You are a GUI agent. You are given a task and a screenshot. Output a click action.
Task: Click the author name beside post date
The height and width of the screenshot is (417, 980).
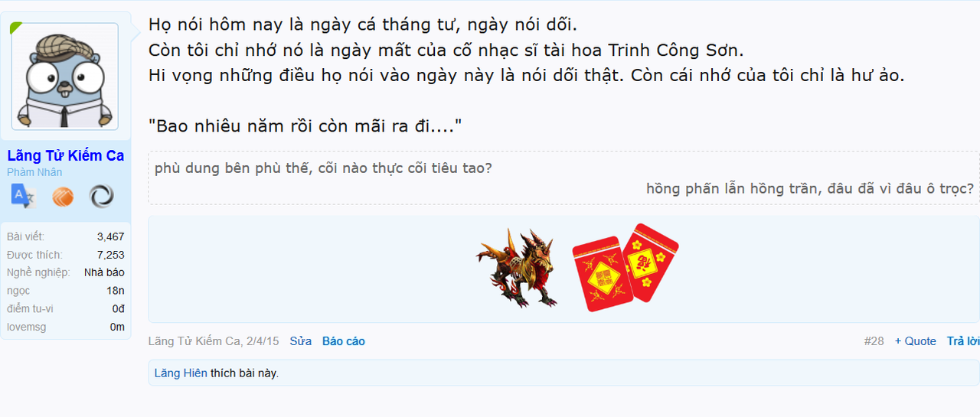click(x=194, y=341)
